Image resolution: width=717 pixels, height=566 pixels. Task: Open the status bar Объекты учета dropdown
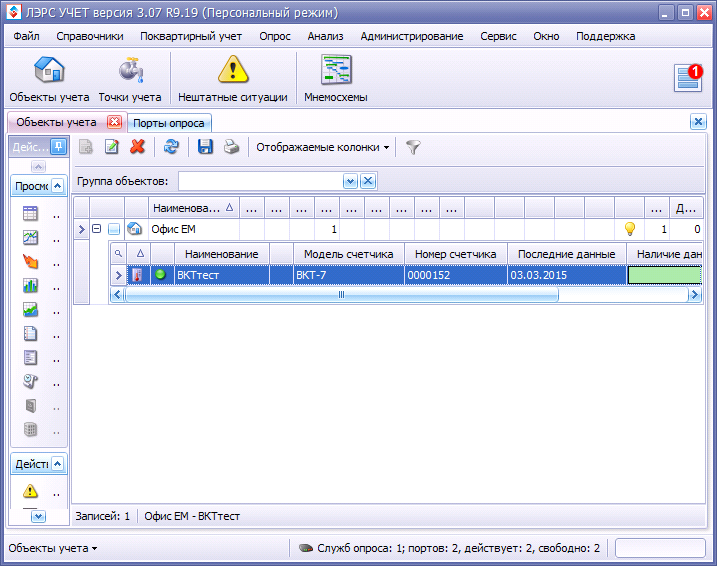(53, 548)
